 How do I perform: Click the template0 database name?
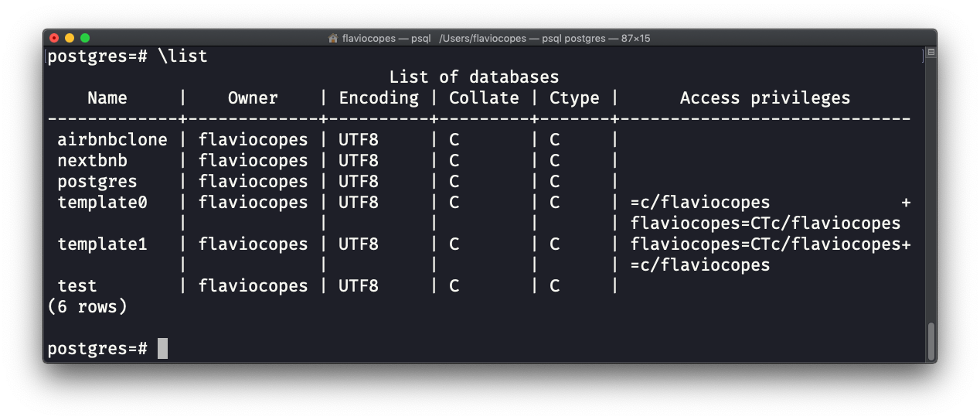click(102, 203)
